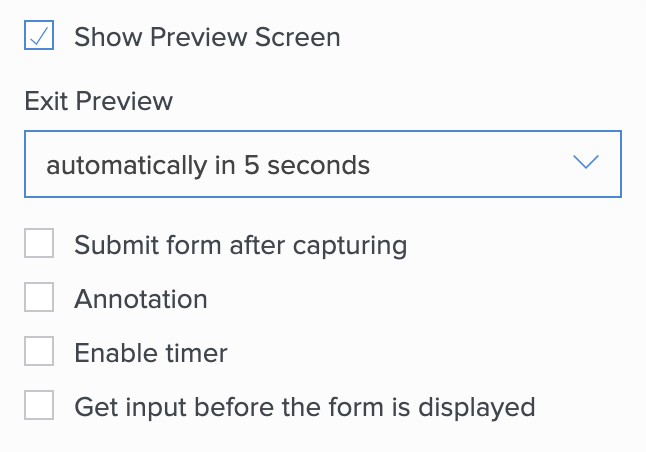The height and width of the screenshot is (452, 646).
Task: Click the Exit Preview field label
Action: click(98, 102)
